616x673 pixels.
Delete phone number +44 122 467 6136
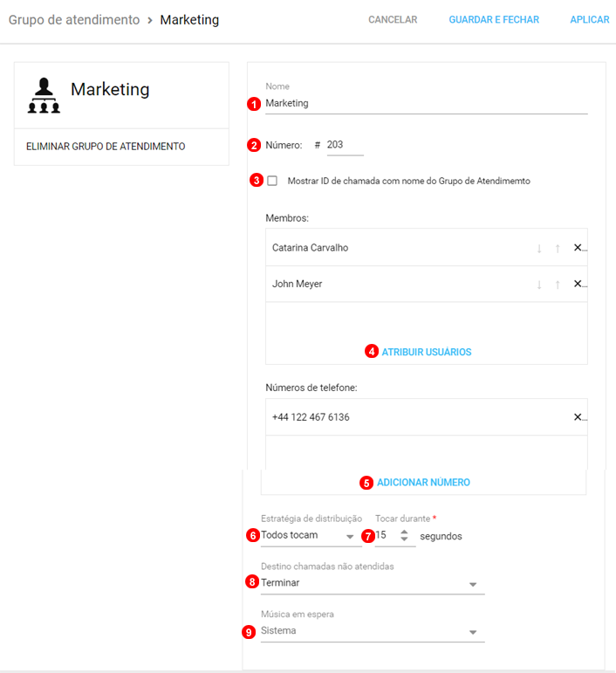[x=578, y=417]
